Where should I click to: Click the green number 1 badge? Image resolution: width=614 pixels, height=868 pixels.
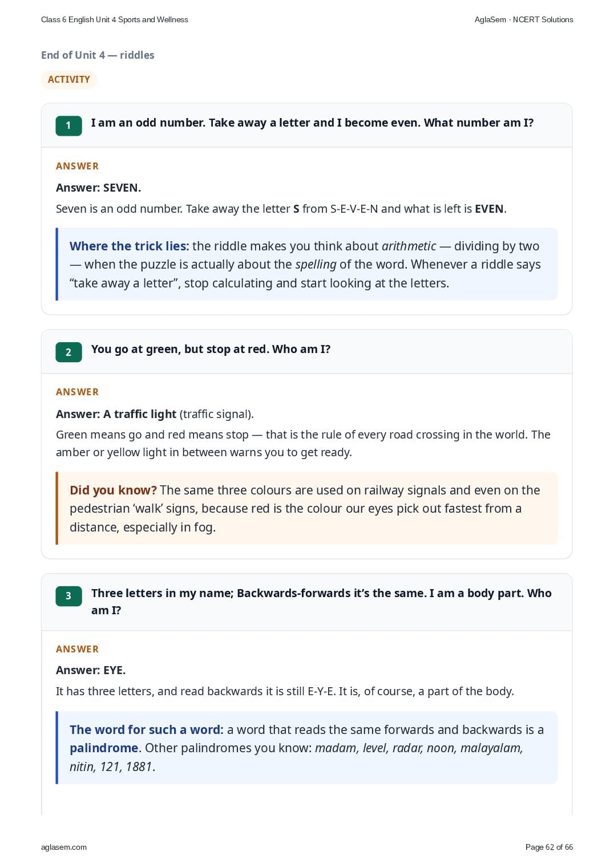pos(68,125)
